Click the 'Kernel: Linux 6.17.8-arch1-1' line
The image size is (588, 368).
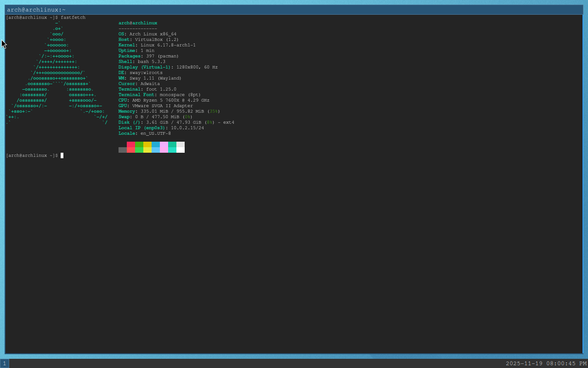[157, 45]
